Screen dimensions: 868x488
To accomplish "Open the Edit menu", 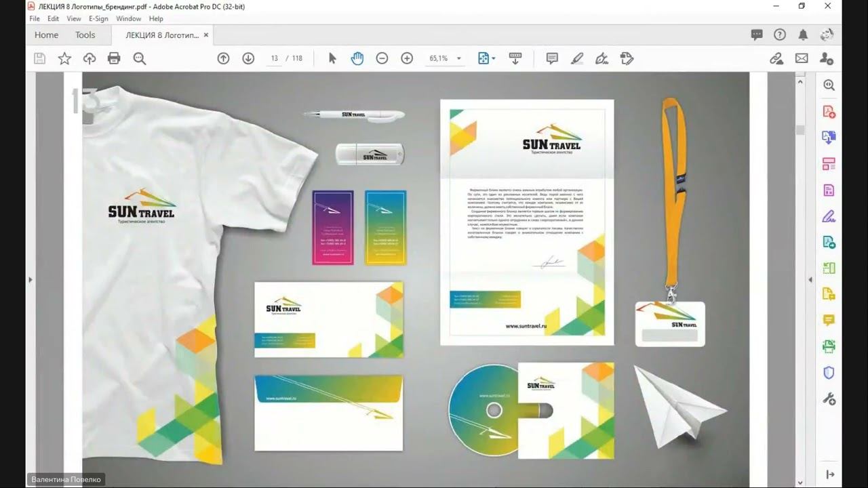I will click(x=54, y=18).
